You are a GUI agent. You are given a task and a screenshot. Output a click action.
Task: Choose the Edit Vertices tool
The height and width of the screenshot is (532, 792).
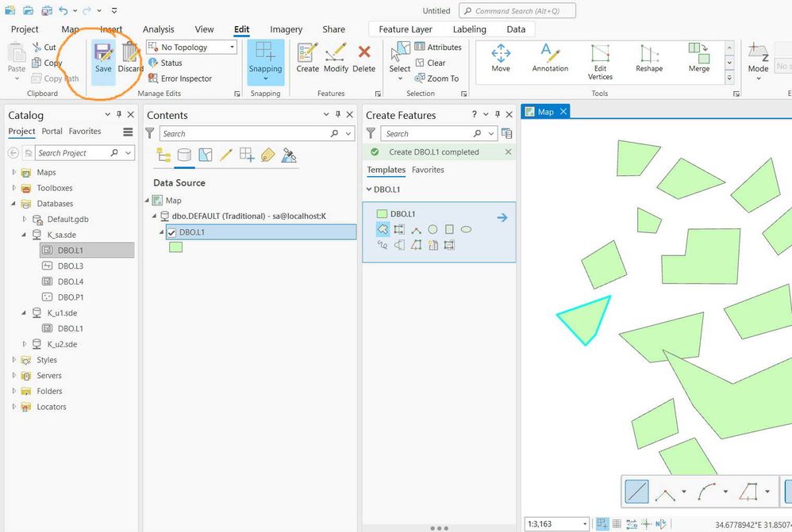click(600, 62)
